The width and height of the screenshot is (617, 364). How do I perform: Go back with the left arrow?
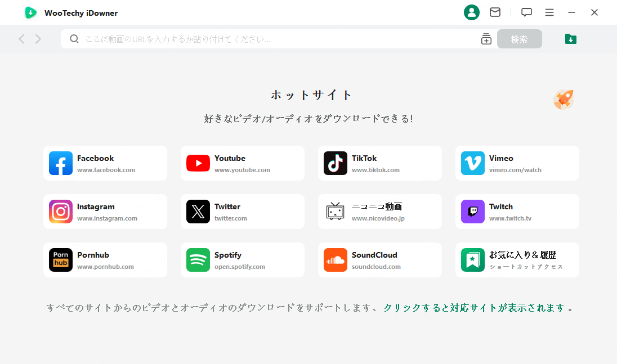[21, 39]
